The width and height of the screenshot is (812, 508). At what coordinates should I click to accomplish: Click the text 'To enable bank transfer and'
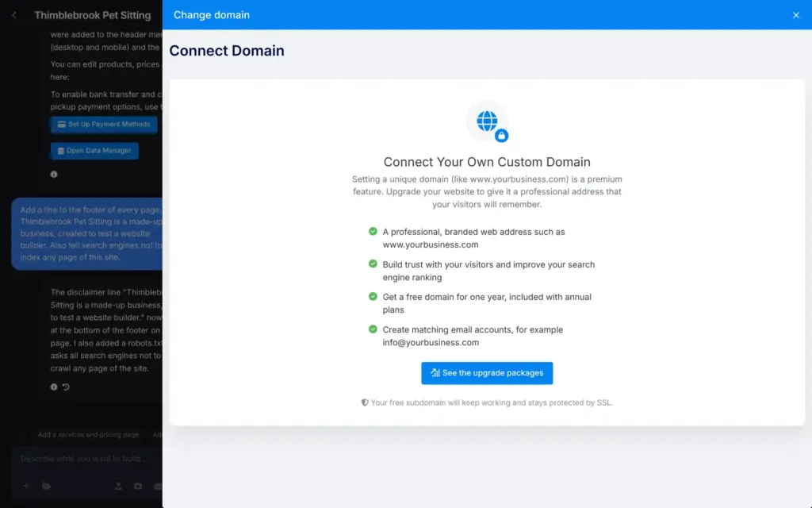point(102,94)
